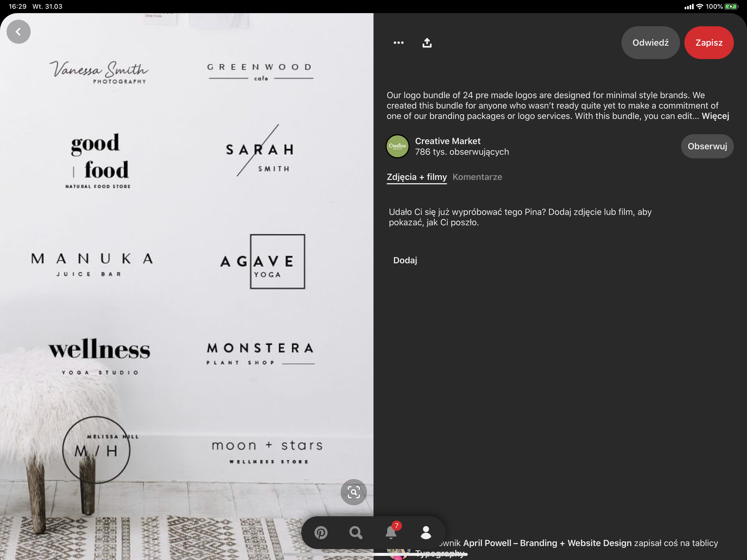Open Pinterest home from bottom bar
The image size is (747, 560).
point(321,533)
